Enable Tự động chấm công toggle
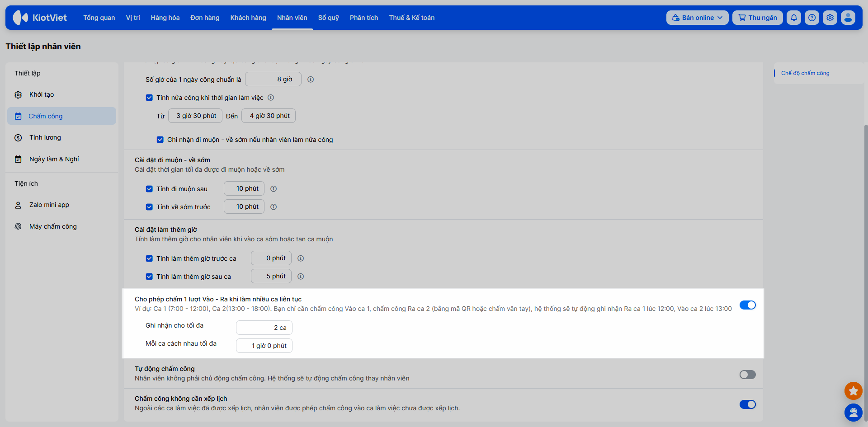868x427 pixels. (x=748, y=375)
